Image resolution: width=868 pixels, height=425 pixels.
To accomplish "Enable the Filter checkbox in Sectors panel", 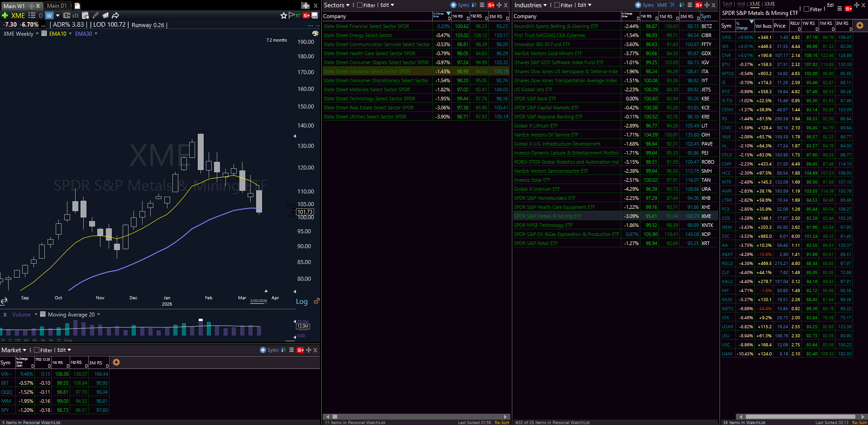I will point(360,5).
